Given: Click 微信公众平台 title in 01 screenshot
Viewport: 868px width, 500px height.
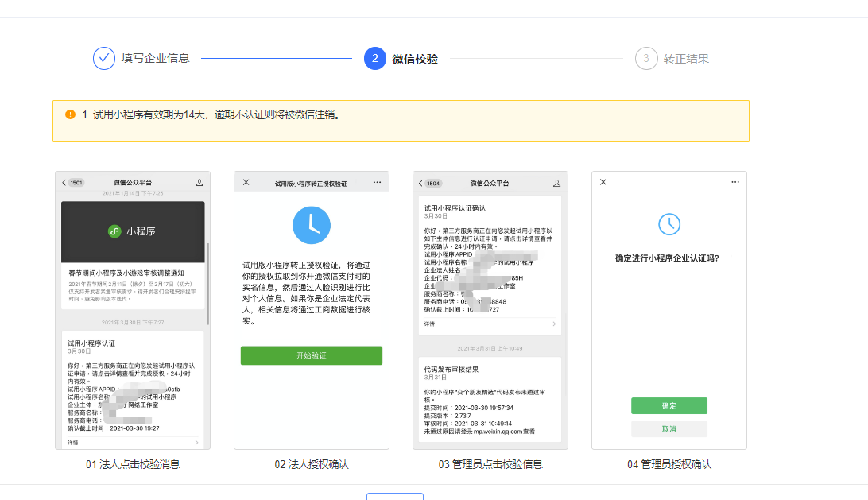Looking at the screenshot, I should tap(132, 182).
